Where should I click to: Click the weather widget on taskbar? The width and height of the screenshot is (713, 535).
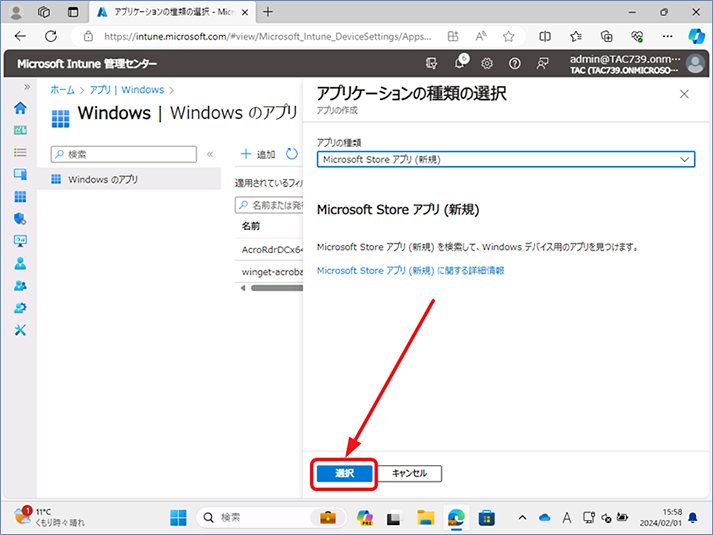click(49, 518)
